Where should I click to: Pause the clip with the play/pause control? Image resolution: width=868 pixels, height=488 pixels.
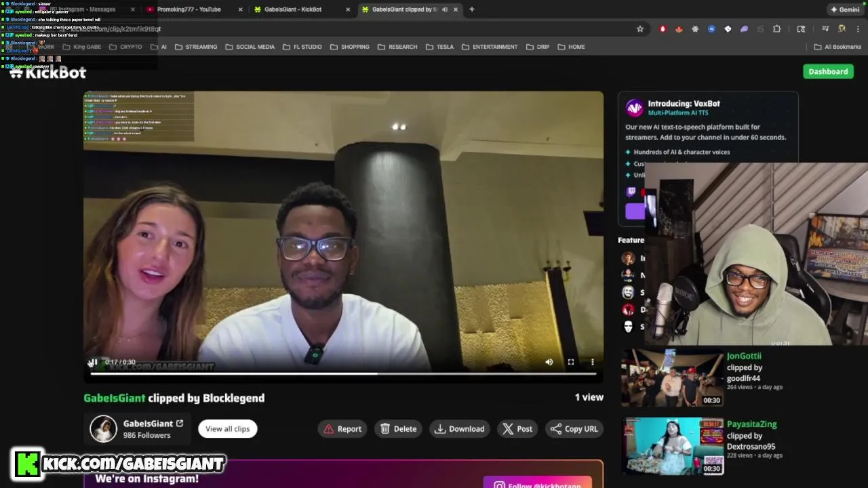tap(94, 363)
